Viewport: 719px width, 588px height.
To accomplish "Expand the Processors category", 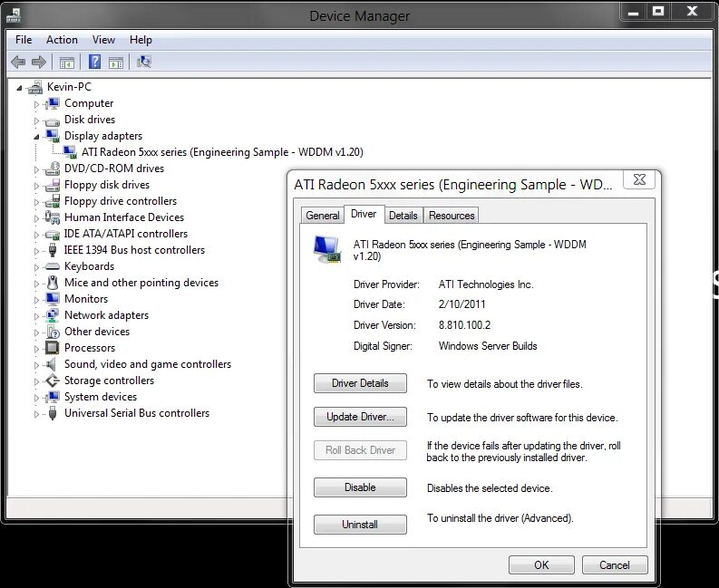I will (x=36, y=349).
